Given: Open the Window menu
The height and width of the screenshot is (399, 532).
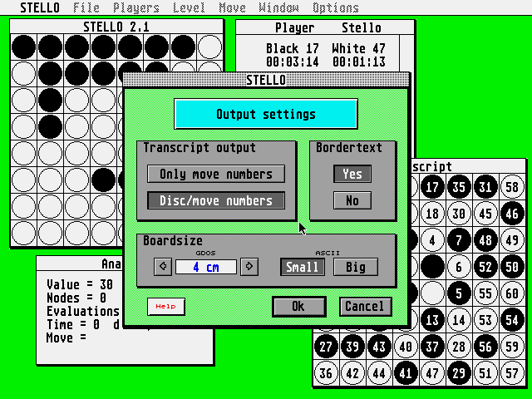Looking at the screenshot, I should pos(278,7).
